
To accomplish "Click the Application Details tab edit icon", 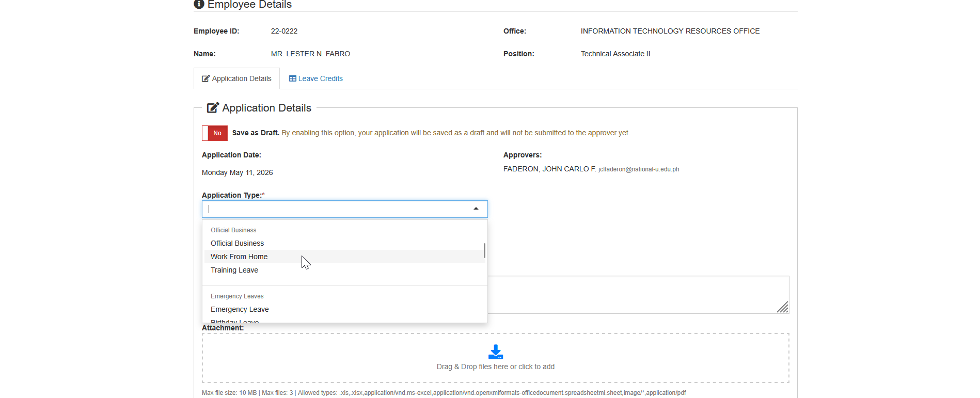I will coord(206,78).
